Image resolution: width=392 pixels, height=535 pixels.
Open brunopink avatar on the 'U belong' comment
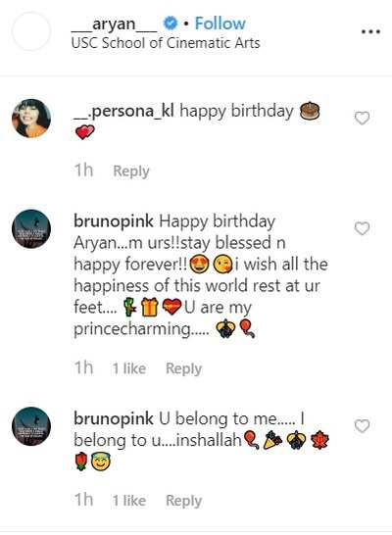[x=31, y=426]
